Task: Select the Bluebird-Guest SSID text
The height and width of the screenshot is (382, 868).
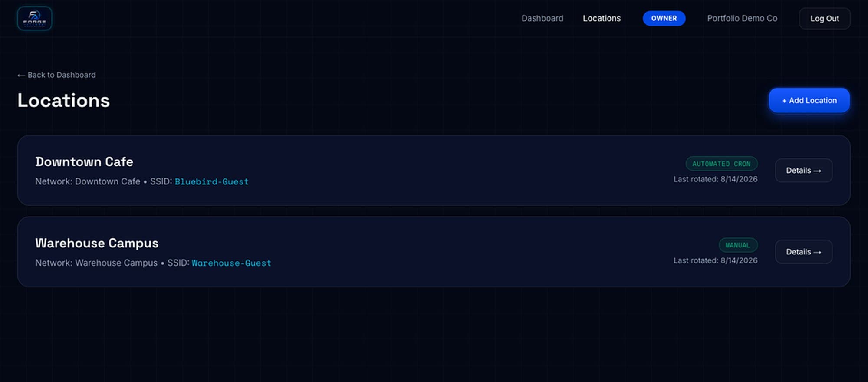Action: (212, 181)
